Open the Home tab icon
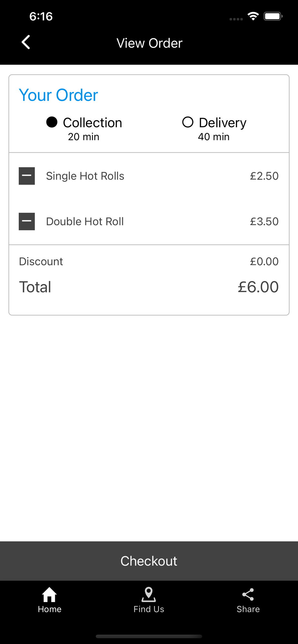This screenshot has width=298, height=644. tap(49, 594)
